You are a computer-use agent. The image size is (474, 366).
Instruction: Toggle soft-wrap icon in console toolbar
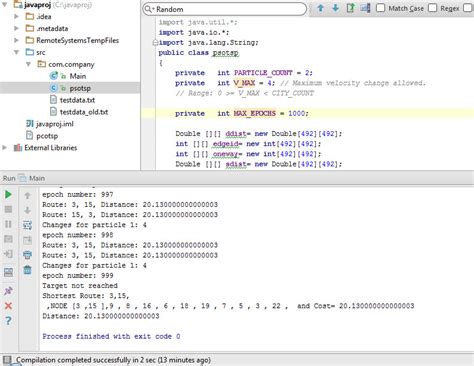point(27,225)
